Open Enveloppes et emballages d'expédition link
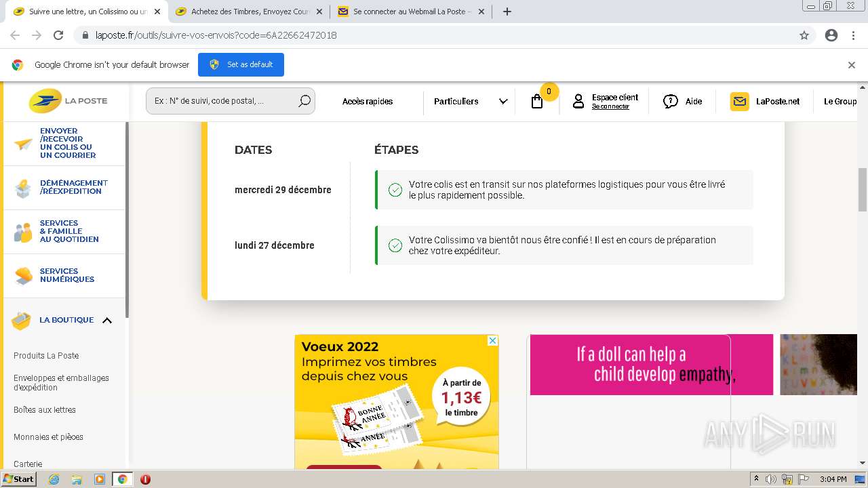This screenshot has width=868, height=488. pos(61,383)
